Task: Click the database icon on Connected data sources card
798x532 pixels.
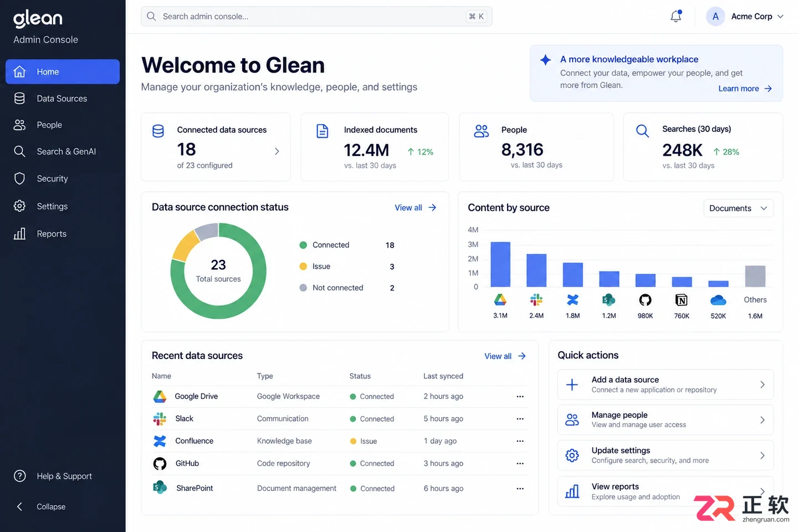Action: point(158,131)
